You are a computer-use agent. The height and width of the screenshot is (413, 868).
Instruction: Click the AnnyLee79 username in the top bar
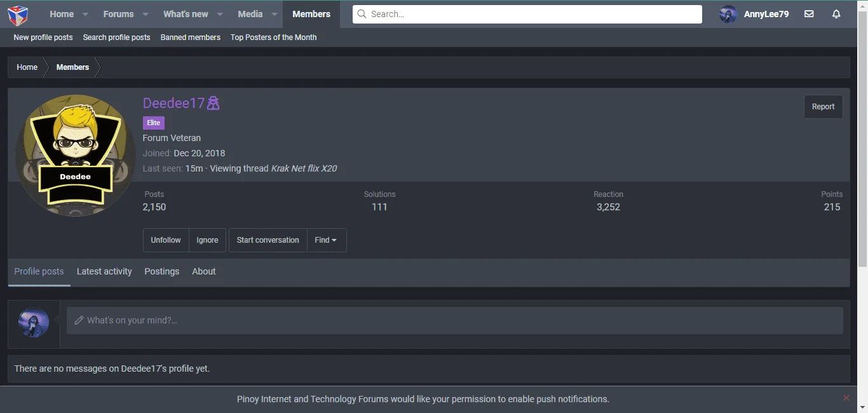point(766,14)
